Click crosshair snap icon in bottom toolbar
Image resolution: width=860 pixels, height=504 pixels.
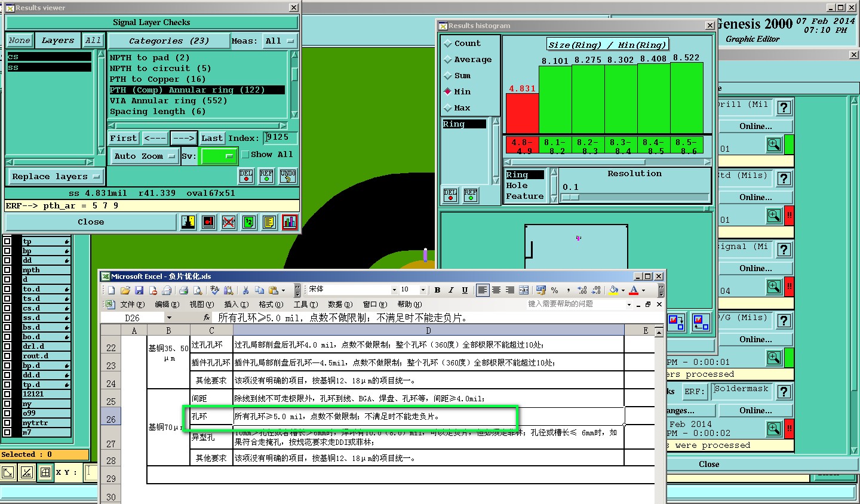pos(45,472)
